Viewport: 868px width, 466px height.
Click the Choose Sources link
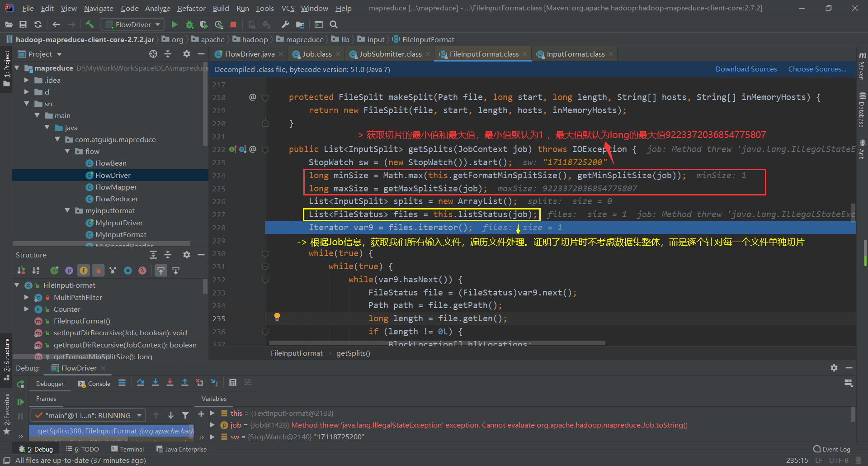pos(817,69)
